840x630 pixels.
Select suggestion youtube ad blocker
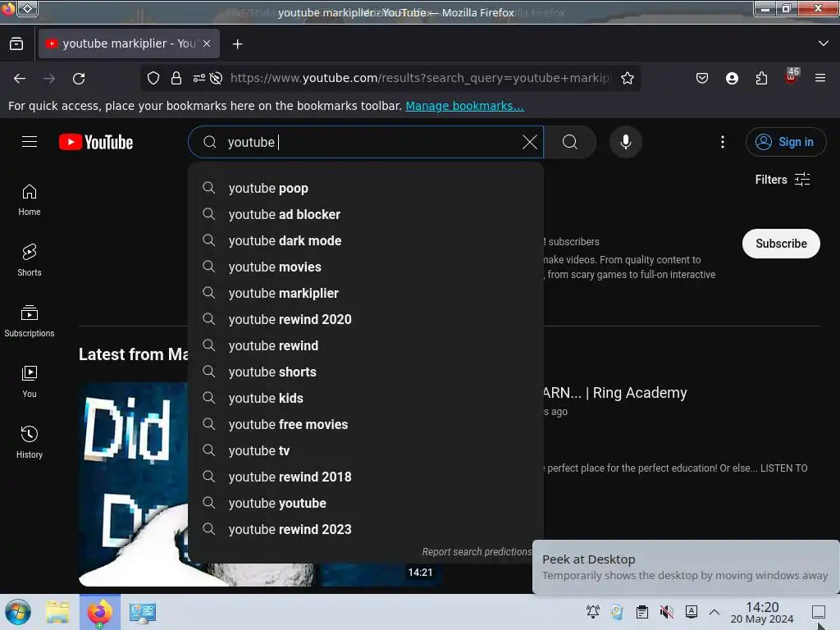(x=365, y=214)
